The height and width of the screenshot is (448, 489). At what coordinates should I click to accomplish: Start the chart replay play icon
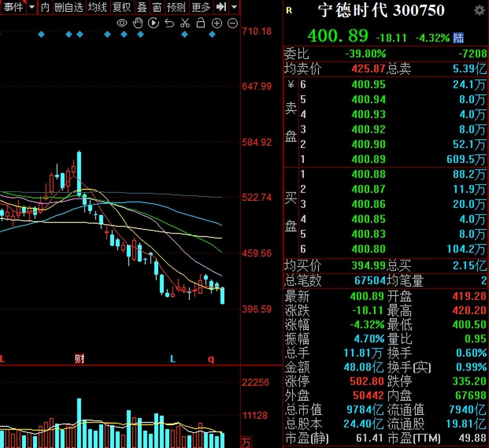[x=154, y=23]
